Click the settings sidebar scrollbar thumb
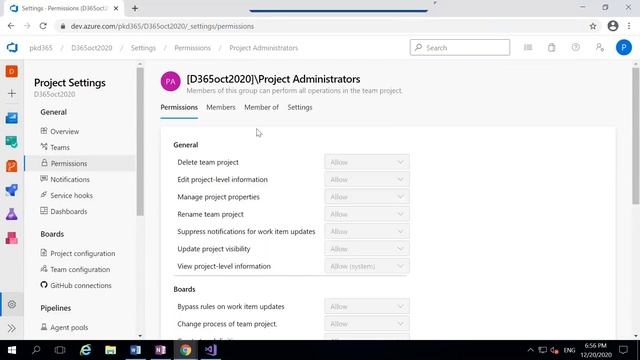The width and height of the screenshot is (640, 360). tap(140, 141)
